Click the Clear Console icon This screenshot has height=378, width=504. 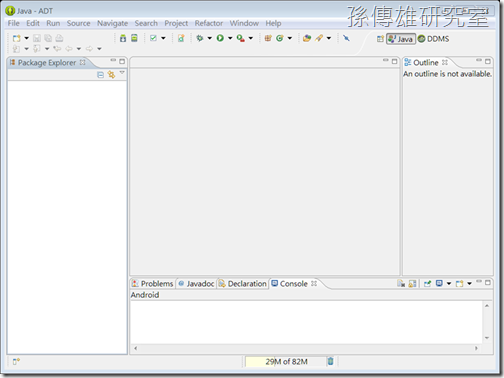pyautogui.click(x=401, y=284)
